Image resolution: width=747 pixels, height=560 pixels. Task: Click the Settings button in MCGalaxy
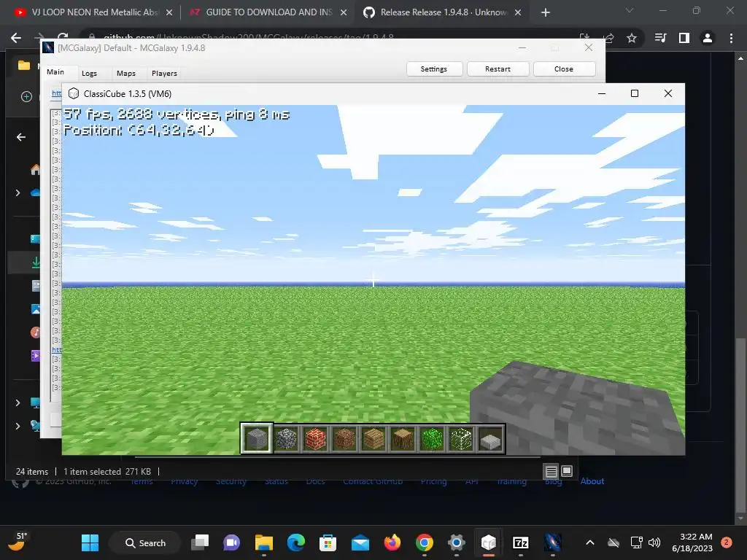pyautogui.click(x=434, y=69)
